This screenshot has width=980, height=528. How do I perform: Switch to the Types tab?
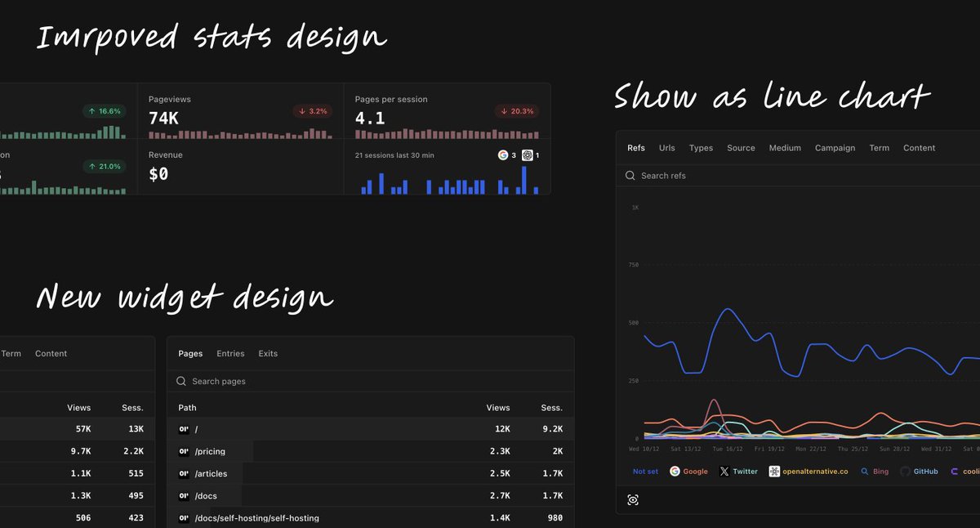(701, 148)
